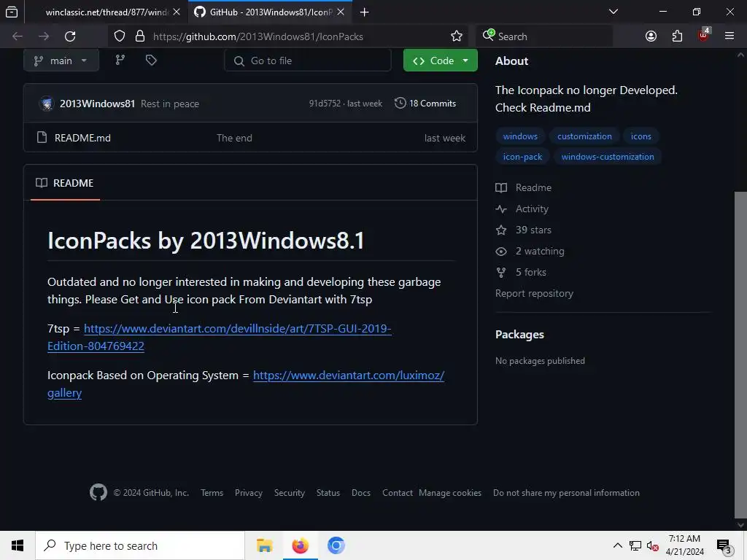
Task: Click the windows-customization topic tag
Action: pyautogui.click(x=608, y=157)
